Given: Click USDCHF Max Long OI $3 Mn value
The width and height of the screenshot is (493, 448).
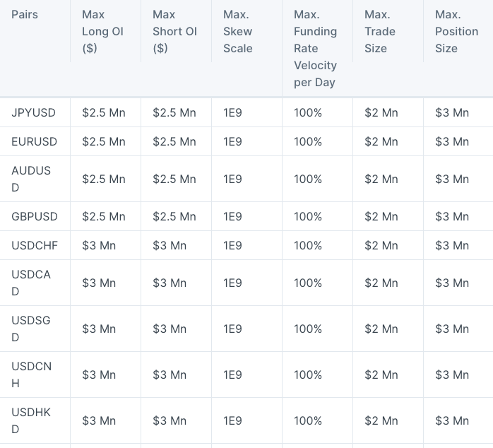Looking at the screenshot, I should click(x=99, y=245).
